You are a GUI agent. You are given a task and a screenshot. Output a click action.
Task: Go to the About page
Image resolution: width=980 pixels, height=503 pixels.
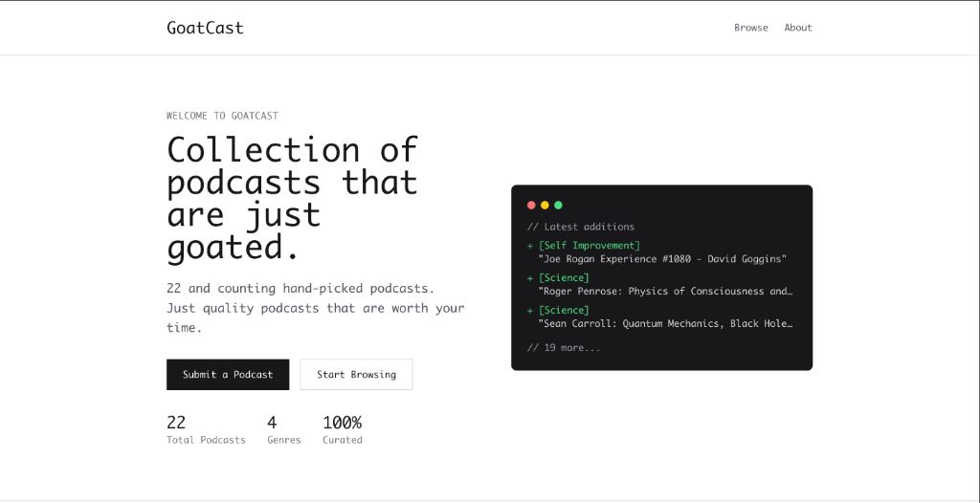pos(797,28)
